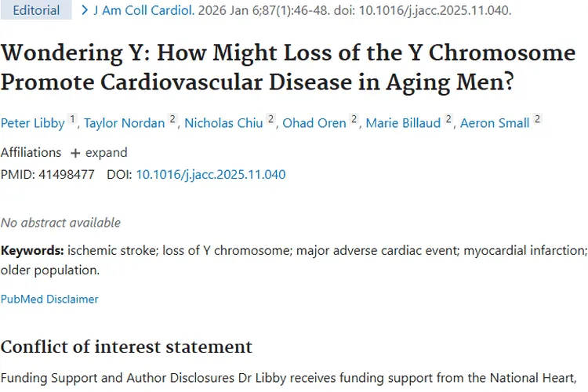The image size is (588, 392).
Task: Click the article title heading
Action: point(289,67)
